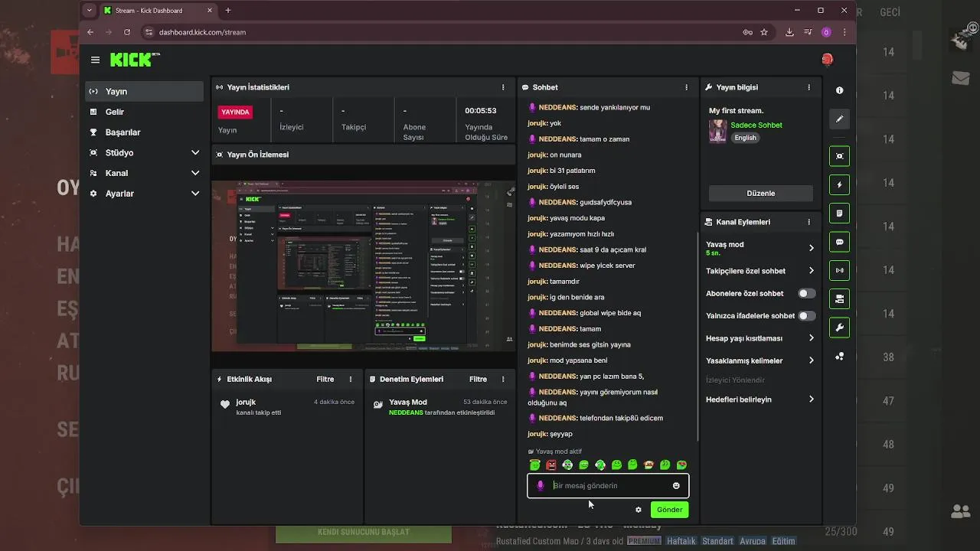This screenshot has width=980, height=551.
Task: Open chat settings gear next to Gönder
Action: click(x=639, y=510)
